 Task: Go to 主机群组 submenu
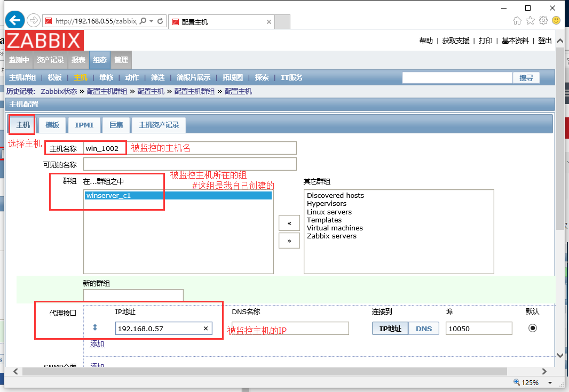point(22,78)
